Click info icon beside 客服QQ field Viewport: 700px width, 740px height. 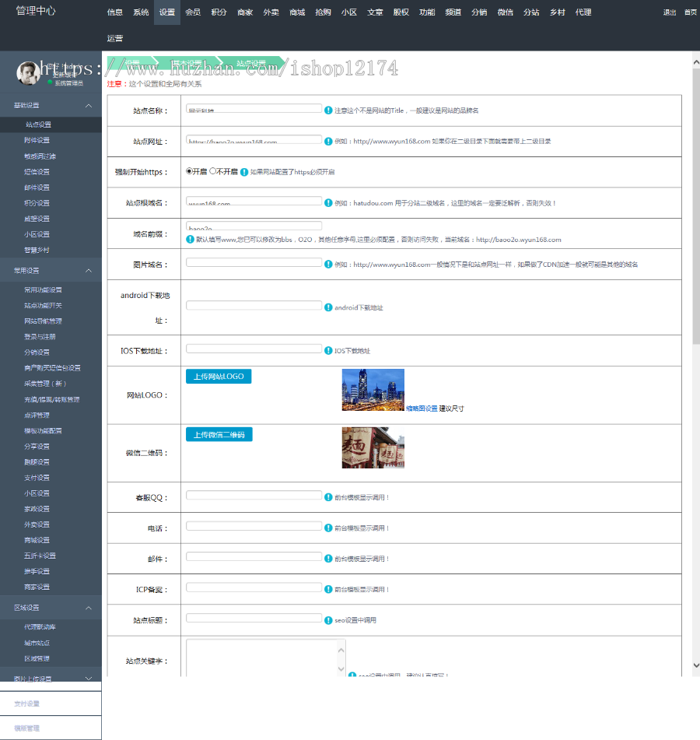click(x=328, y=497)
